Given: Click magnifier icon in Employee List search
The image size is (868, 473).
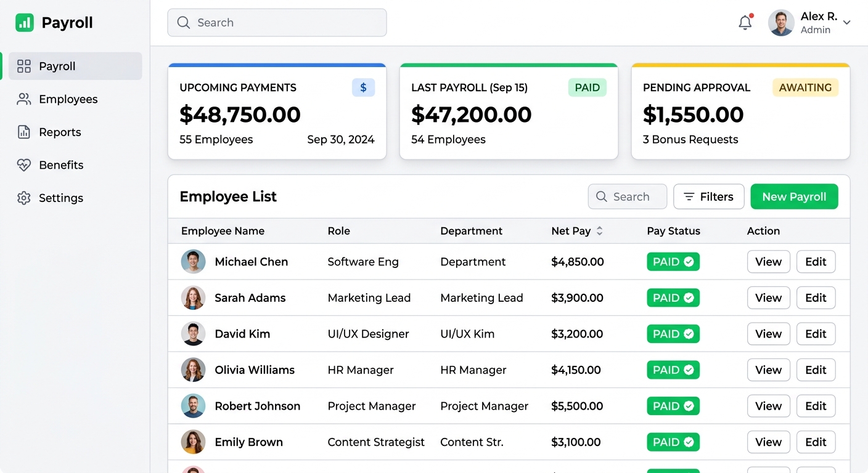Looking at the screenshot, I should point(602,196).
